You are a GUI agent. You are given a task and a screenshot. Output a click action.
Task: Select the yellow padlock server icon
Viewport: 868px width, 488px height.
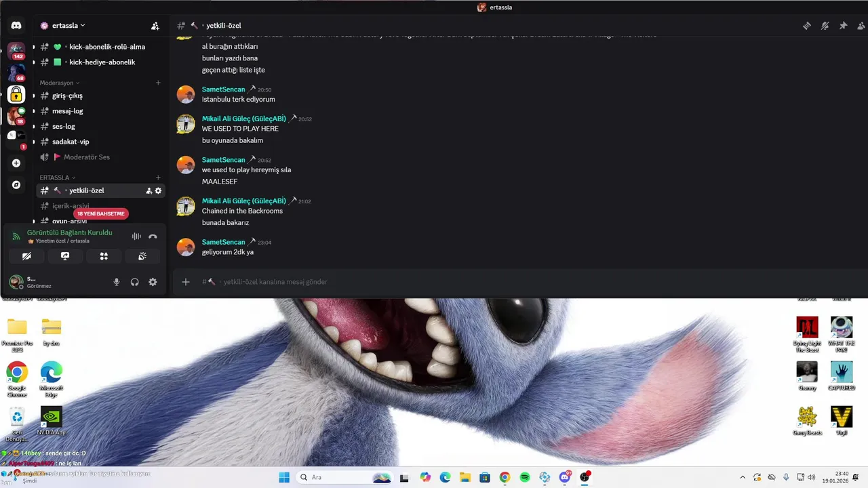pos(16,94)
